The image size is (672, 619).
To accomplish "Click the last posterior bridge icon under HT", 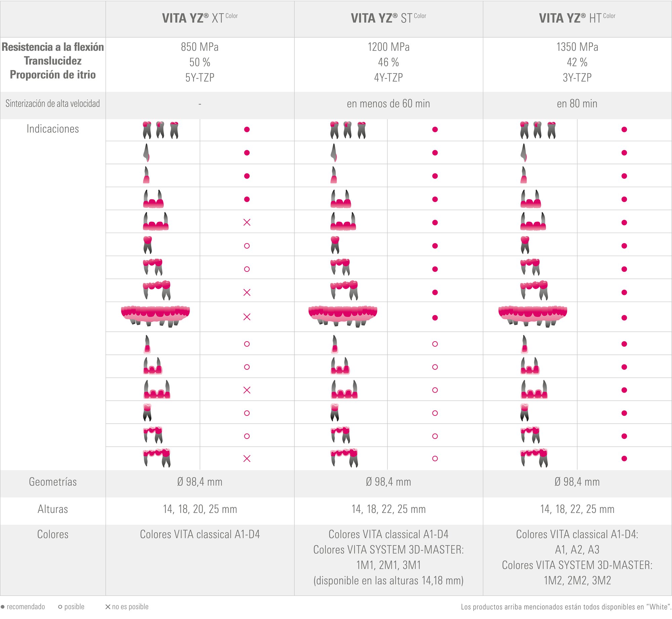I will click(534, 458).
